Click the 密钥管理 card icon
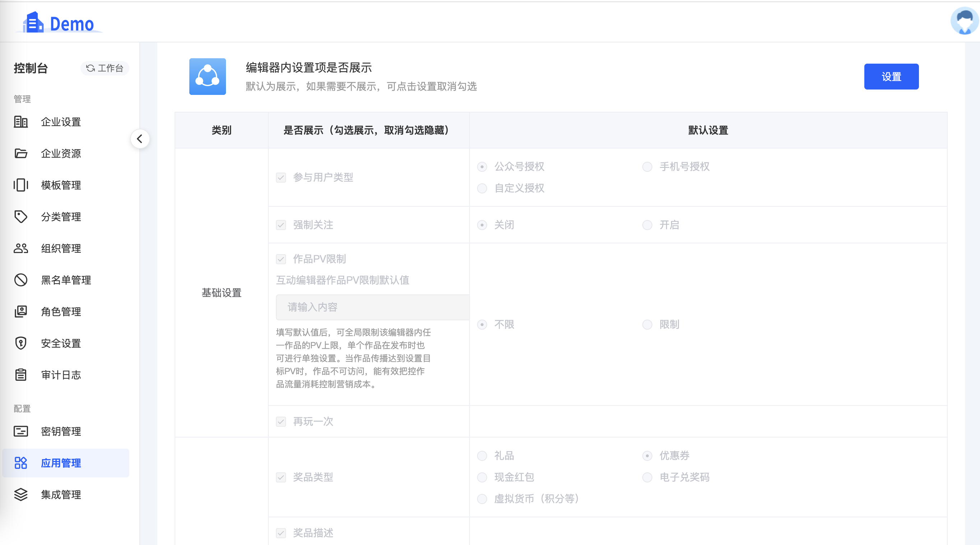 pos(21,431)
